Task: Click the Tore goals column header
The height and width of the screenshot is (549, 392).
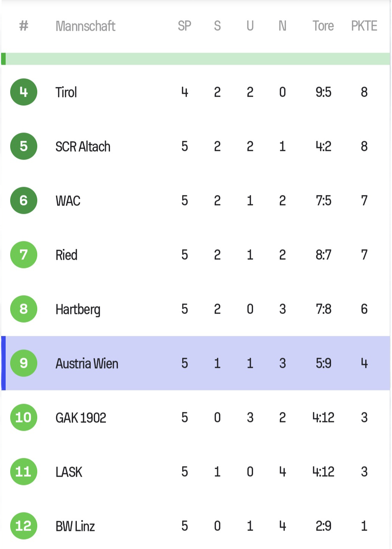Action: pyautogui.click(x=323, y=26)
